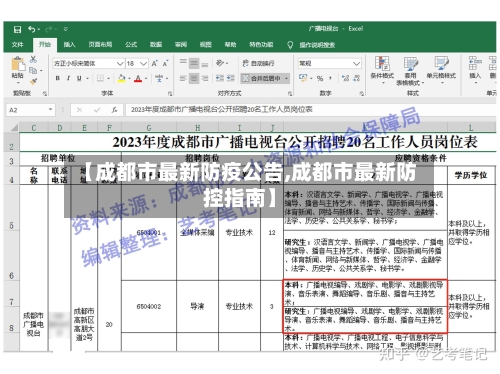The height and width of the screenshot is (374, 500).
Task: Toggle Middle Align
Action: coord(194,63)
